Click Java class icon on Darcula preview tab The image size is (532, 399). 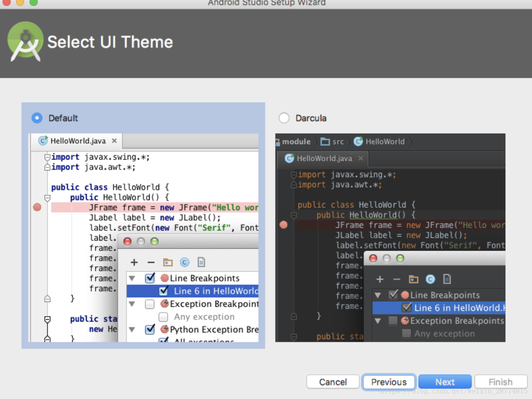(x=289, y=158)
